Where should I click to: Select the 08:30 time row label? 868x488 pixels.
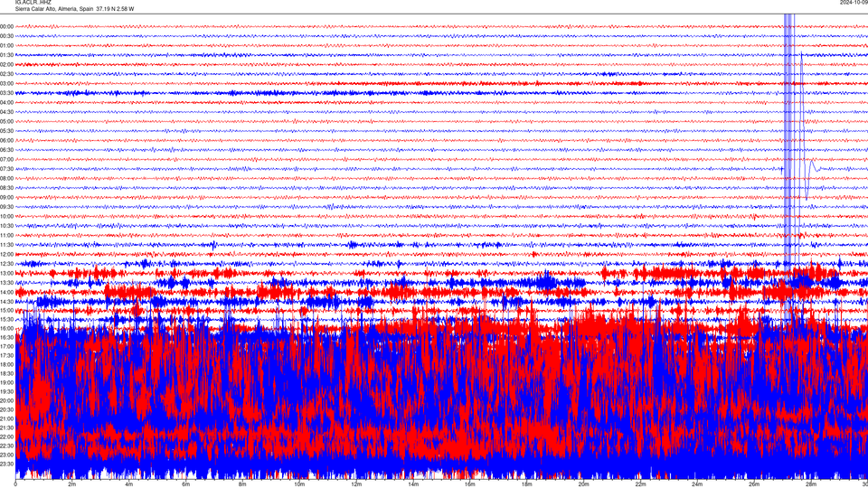(6, 188)
